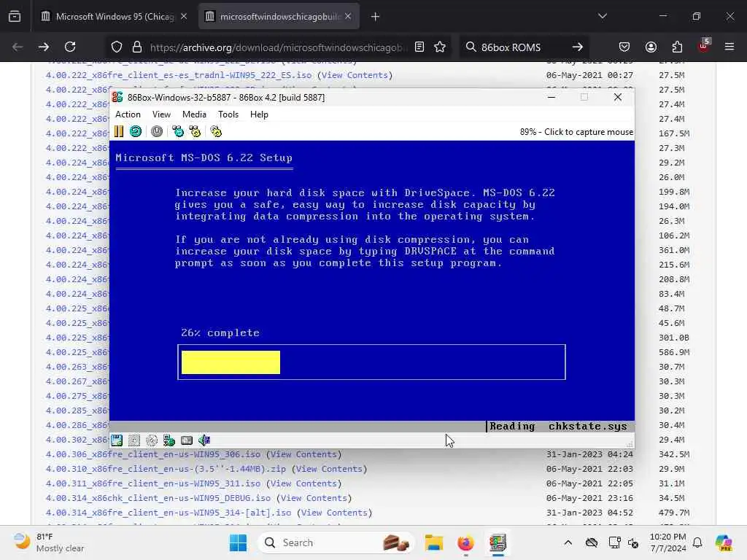The width and height of the screenshot is (747, 560).
Task: Open the Windows Start menu
Action: (239, 542)
